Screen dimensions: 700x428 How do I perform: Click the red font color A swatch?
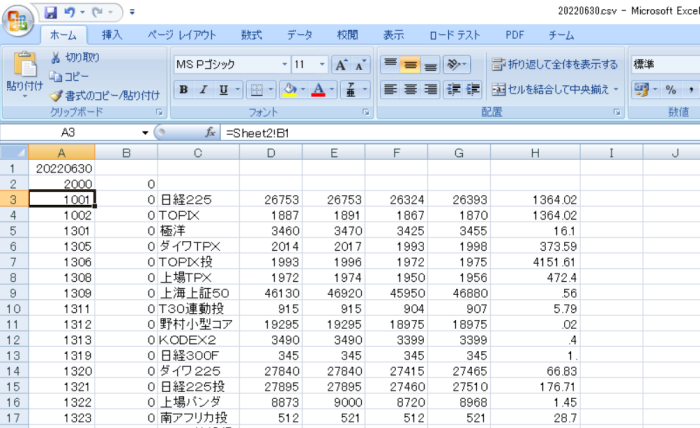click(318, 90)
